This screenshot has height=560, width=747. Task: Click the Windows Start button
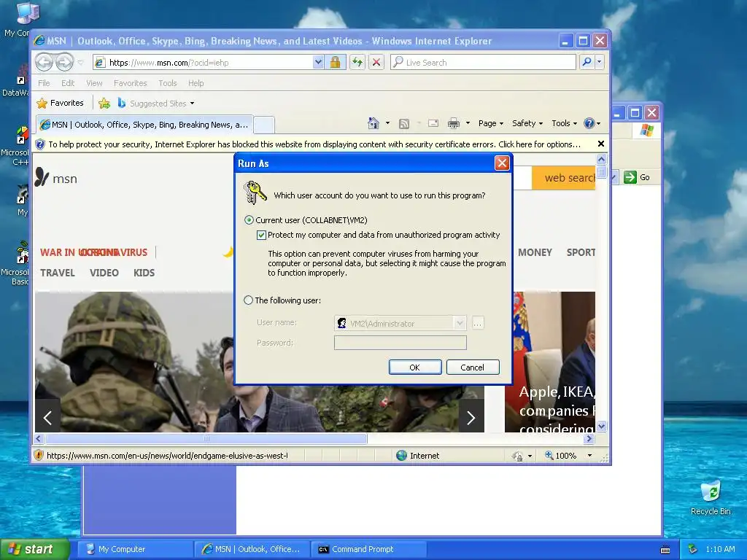34,549
